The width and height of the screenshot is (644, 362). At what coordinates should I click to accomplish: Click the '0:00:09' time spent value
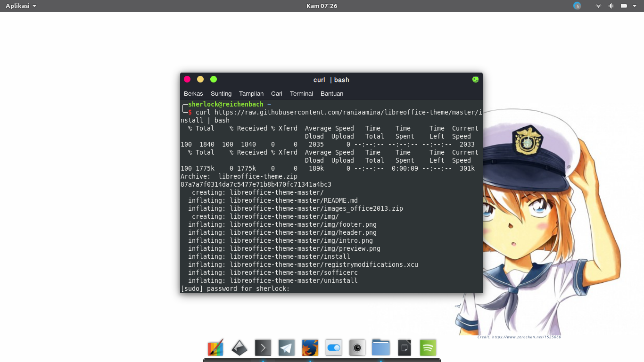(405, 168)
